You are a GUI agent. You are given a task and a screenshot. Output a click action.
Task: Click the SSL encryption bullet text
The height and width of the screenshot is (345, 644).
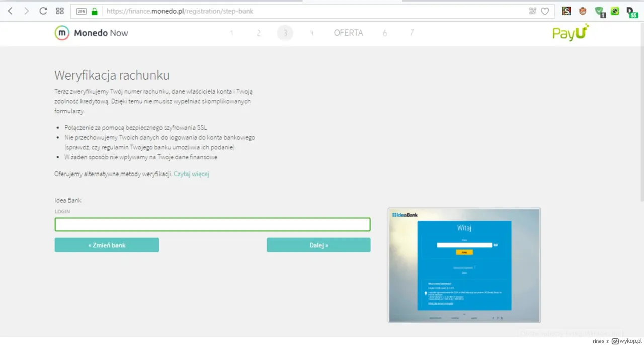coord(136,128)
